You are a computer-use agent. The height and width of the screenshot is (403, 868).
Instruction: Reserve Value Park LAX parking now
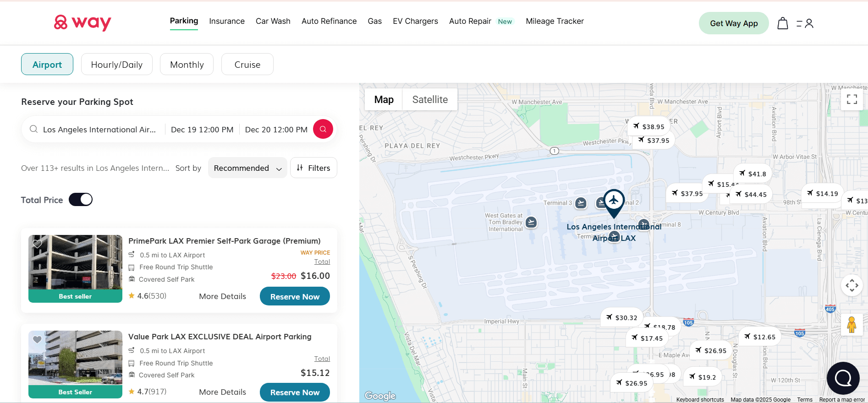point(295,392)
